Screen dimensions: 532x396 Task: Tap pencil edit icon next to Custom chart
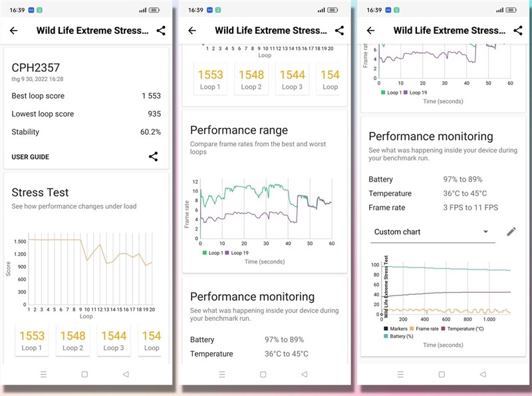(511, 232)
